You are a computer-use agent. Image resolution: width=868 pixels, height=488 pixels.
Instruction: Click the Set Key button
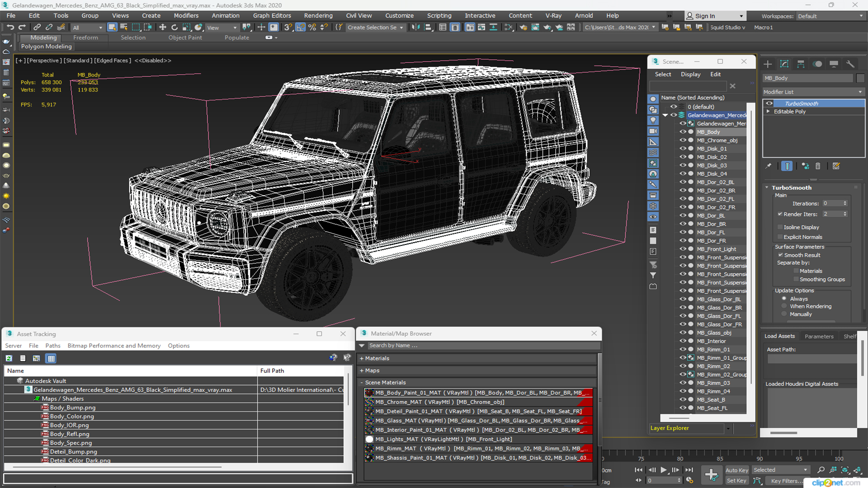click(736, 481)
